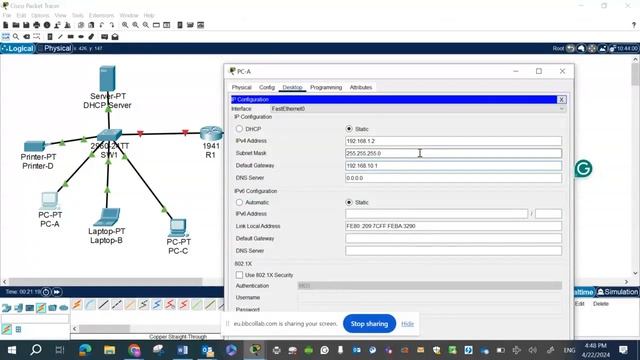Click the Hide link in sharing bar
The height and width of the screenshot is (360, 640).
[x=407, y=324]
